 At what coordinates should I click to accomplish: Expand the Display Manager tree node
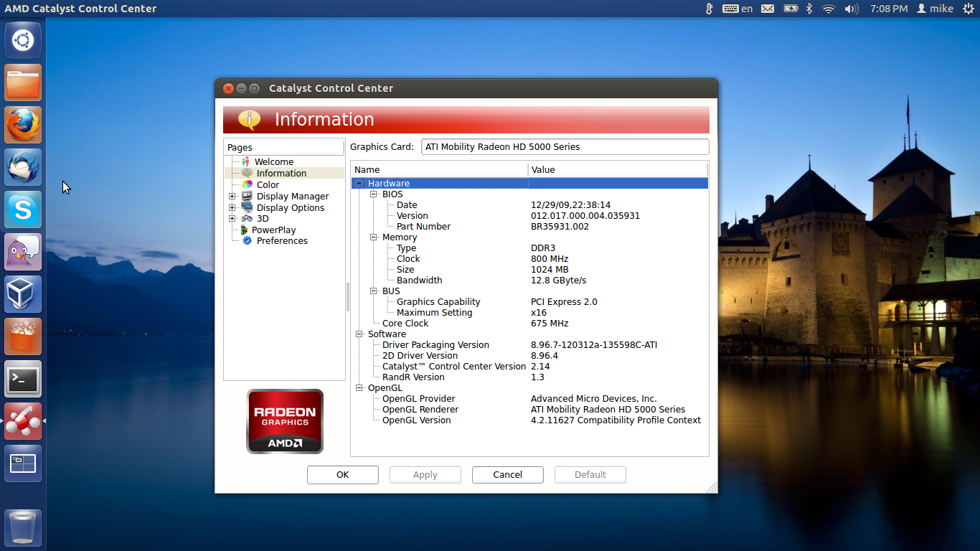(232, 196)
